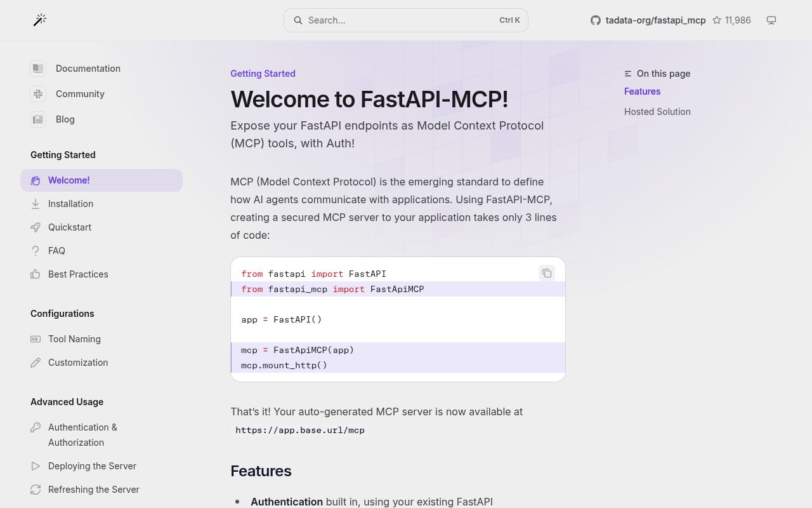Click the Advanced Usage sidebar heading
This screenshot has width=812, height=508.
(67, 402)
